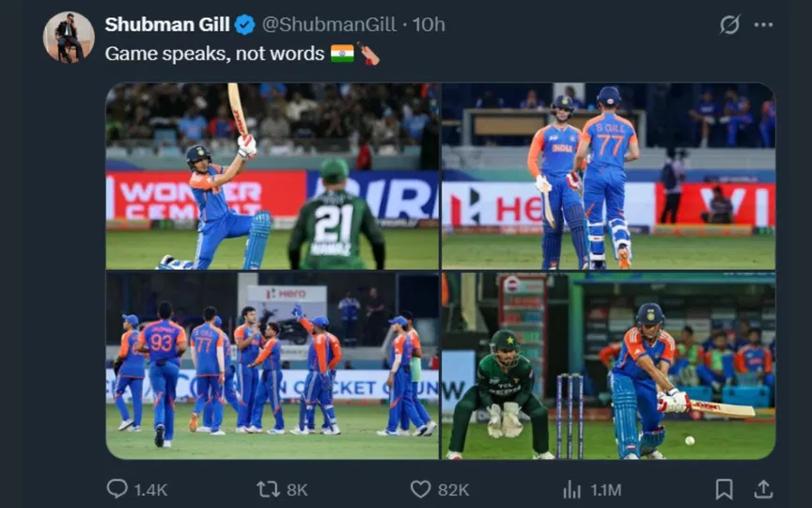Click the blue verified badge
Screen dimensions: 812x508
click(244, 25)
